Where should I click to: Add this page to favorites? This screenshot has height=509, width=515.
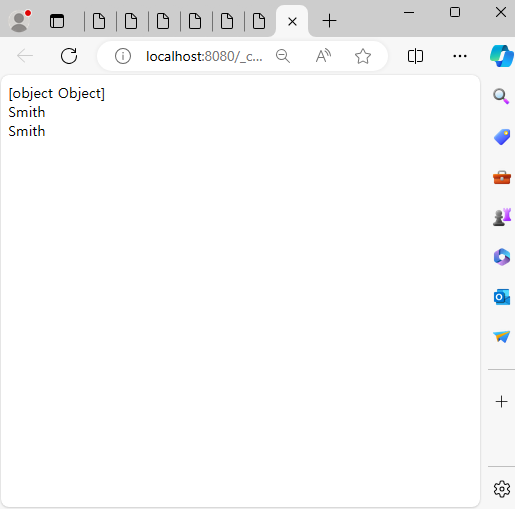click(x=363, y=56)
